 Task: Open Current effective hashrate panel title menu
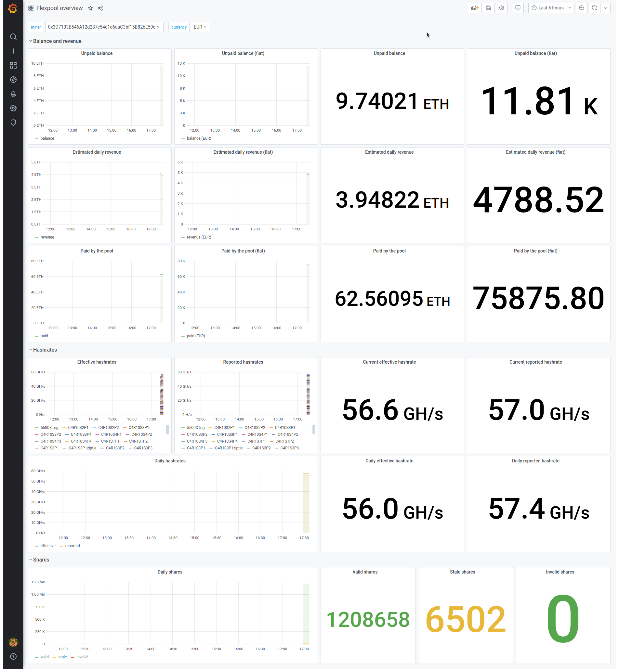389,362
